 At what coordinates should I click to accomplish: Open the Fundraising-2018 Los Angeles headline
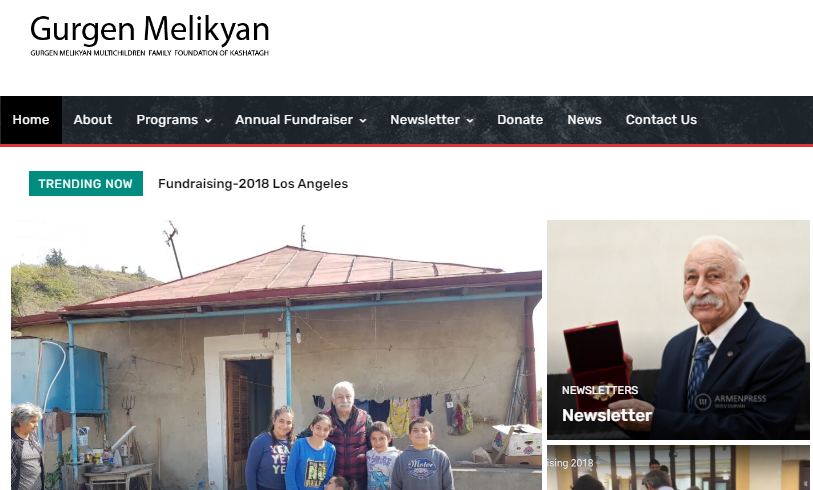(253, 184)
